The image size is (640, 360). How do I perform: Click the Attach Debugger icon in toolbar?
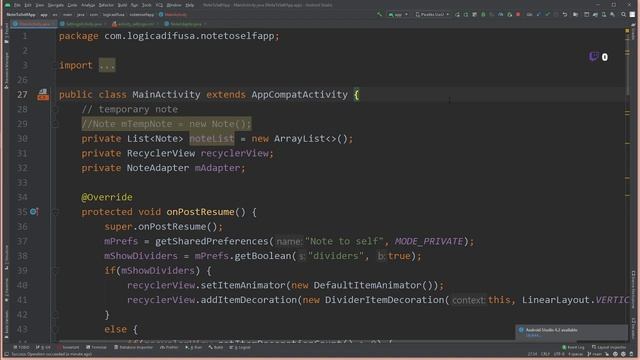pyautogui.click(x=510, y=14)
